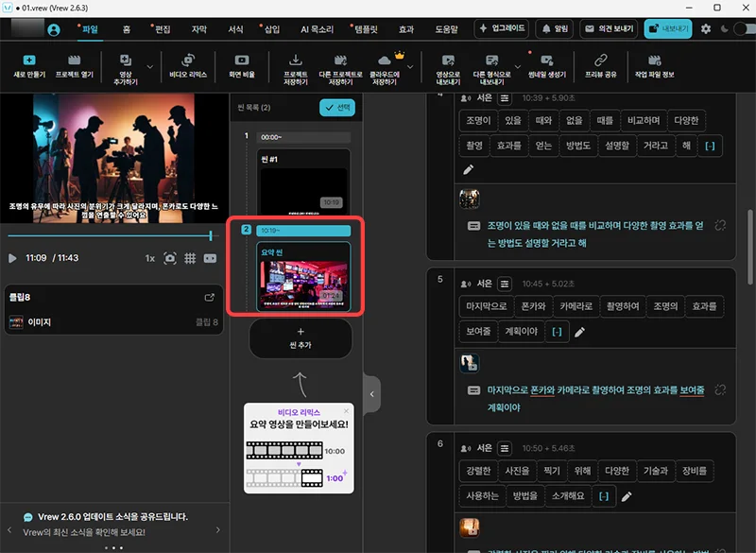Switch to the 편집 tab
Viewport: 756px width, 553px height.
point(163,29)
